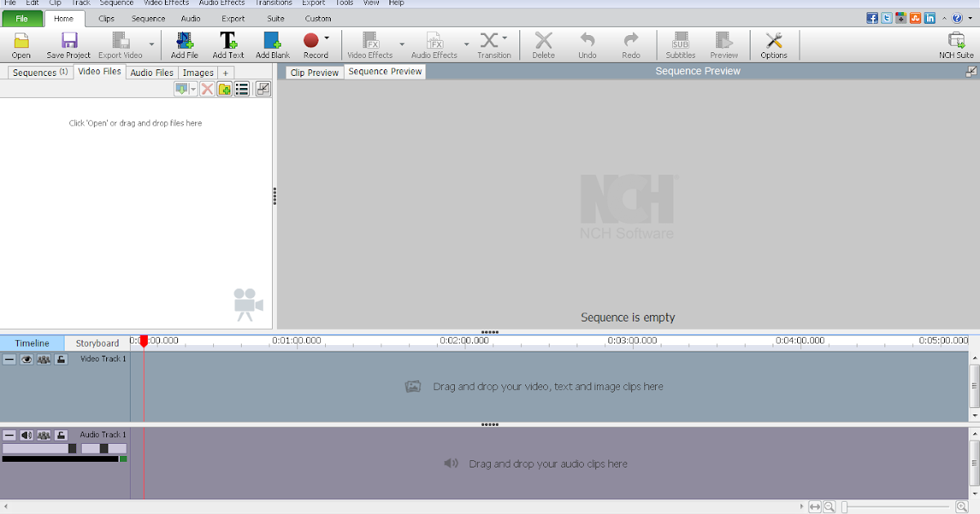Screen dimensions: 980x514
Task: Select the Clip Preview tab
Action: pyautogui.click(x=314, y=73)
